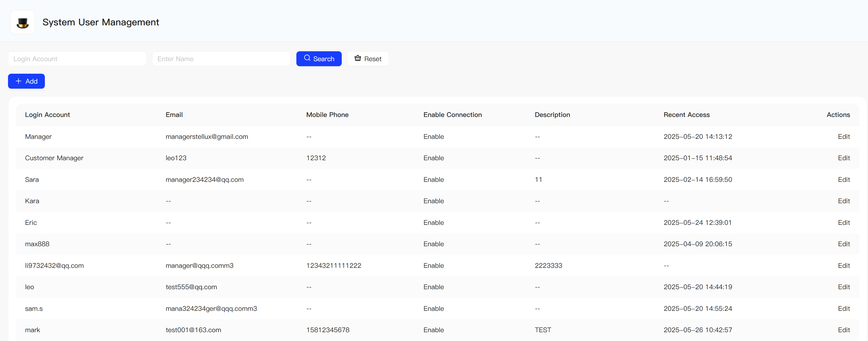Click Enable status in Manager row
868x341 pixels.
[434, 136]
